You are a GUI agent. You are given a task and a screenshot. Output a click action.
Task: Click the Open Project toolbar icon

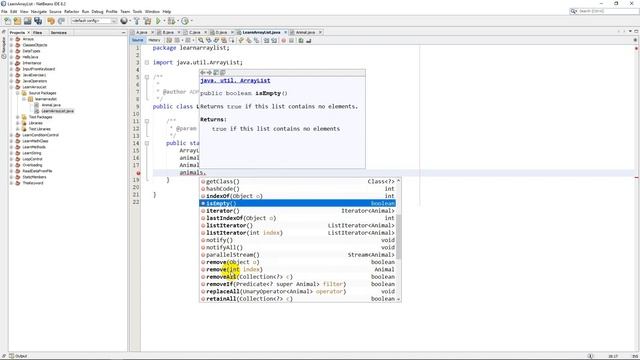point(28,21)
